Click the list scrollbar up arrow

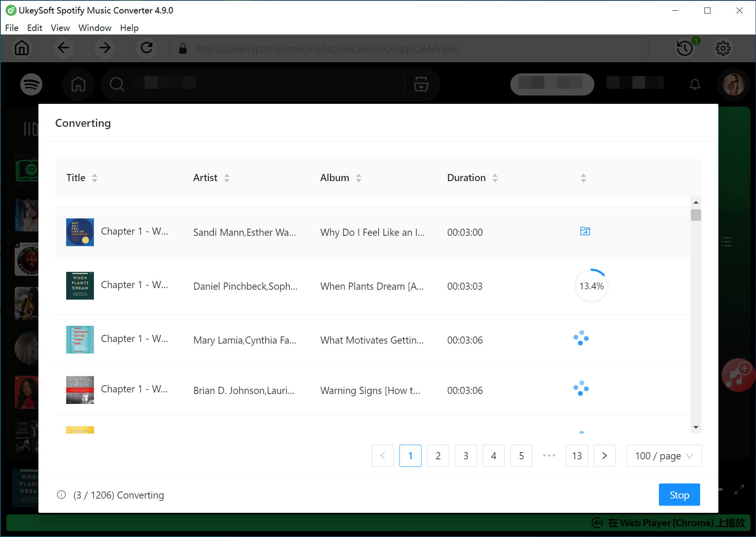pos(696,202)
